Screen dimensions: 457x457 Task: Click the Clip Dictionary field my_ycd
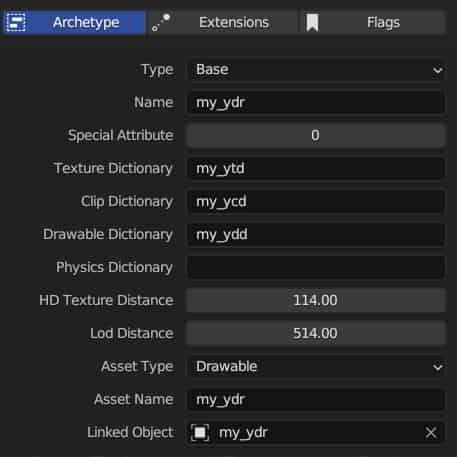[316, 202]
